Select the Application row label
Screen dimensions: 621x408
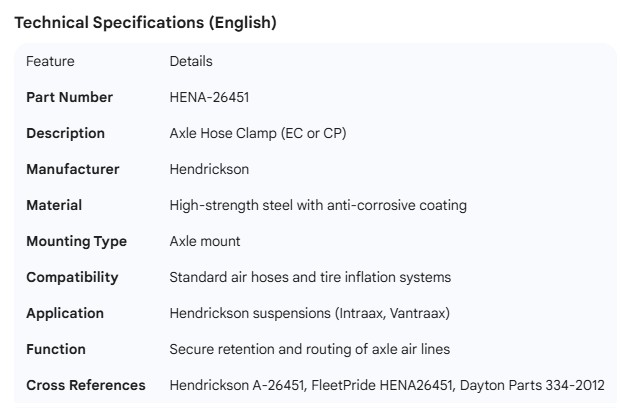(x=65, y=313)
